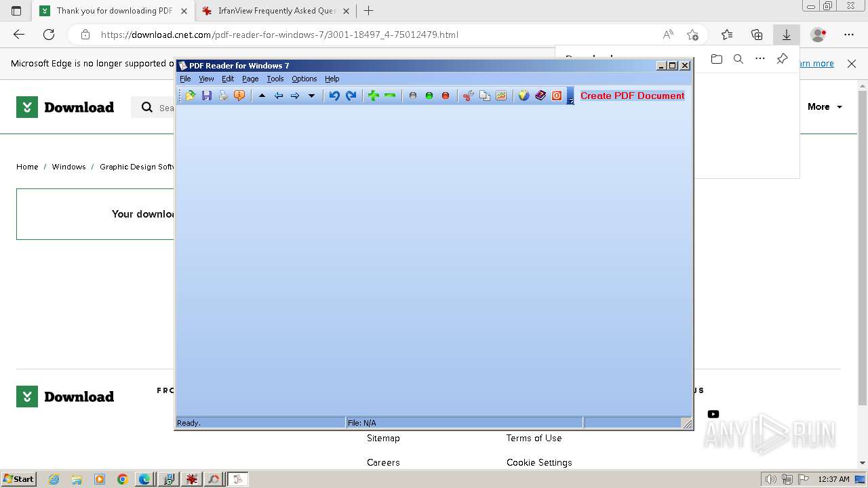Switch to IrfanView FAQ browser tab
This screenshot has height=488, width=868.
[x=277, y=11]
